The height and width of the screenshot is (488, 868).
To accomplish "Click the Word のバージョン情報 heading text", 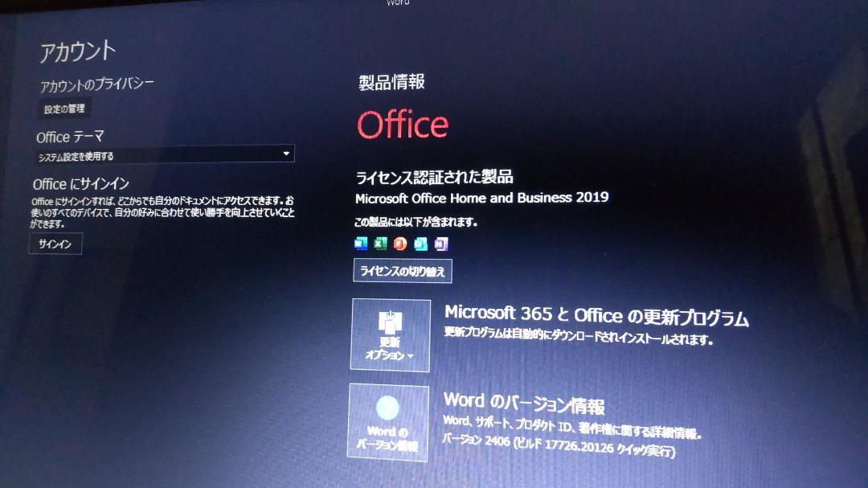I will (524, 403).
